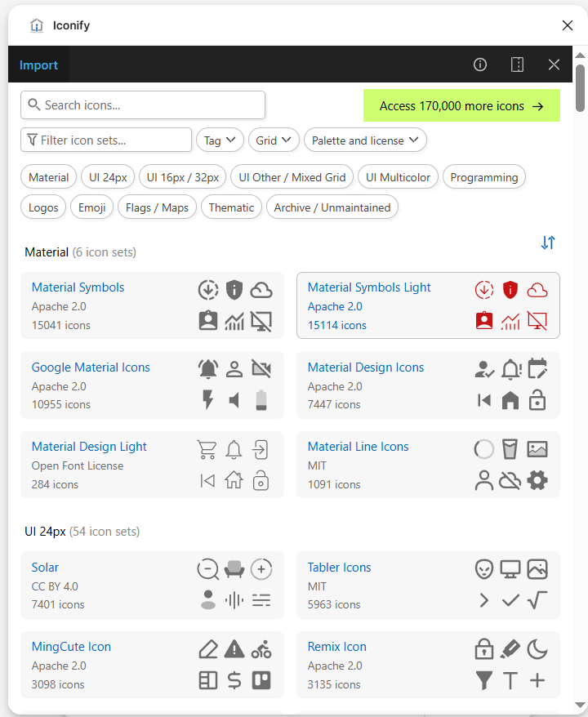Viewport: 588px width, 717px height.
Task: Close the Import panel with X icon
Action: (x=554, y=65)
